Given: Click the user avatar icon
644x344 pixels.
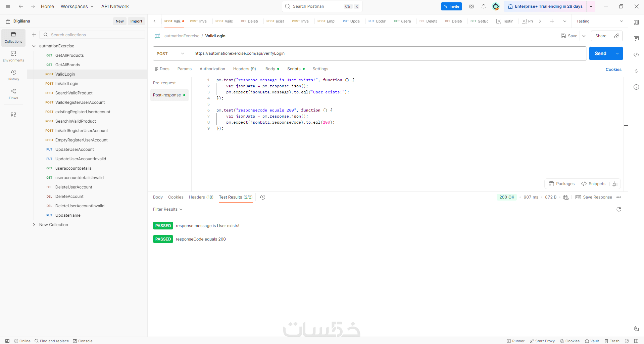Looking at the screenshot, I should click(x=496, y=6).
